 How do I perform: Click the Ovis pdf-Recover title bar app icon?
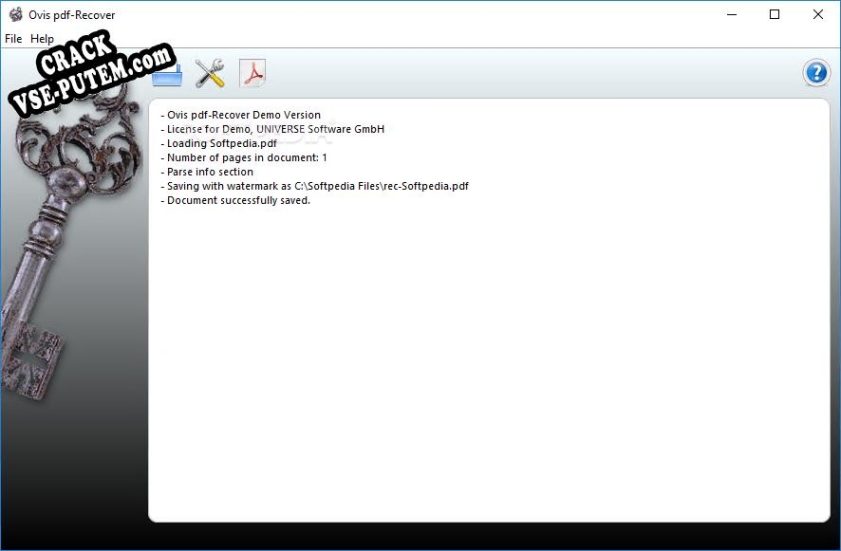point(16,14)
